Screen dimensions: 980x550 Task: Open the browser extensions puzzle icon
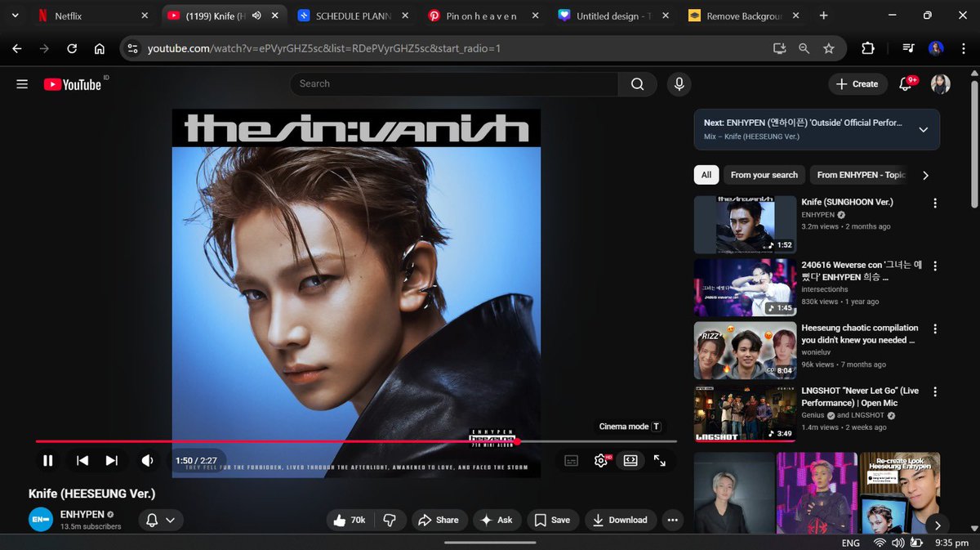868,49
